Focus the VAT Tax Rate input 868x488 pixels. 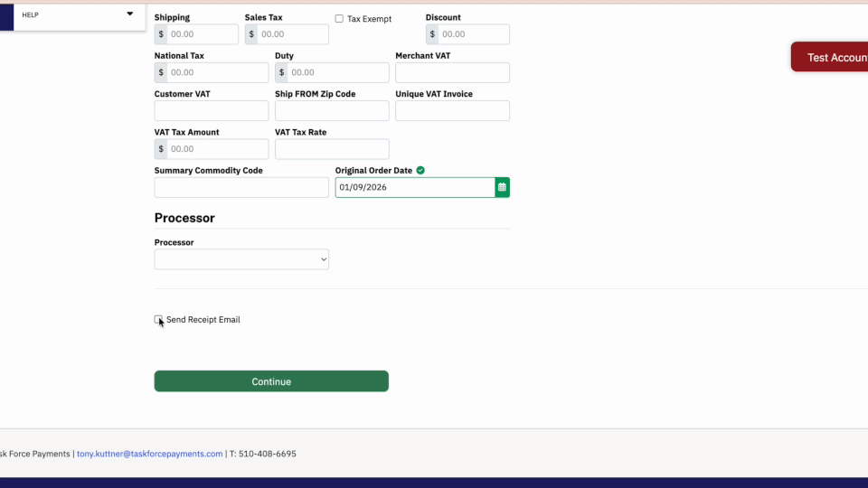pyautogui.click(x=332, y=149)
